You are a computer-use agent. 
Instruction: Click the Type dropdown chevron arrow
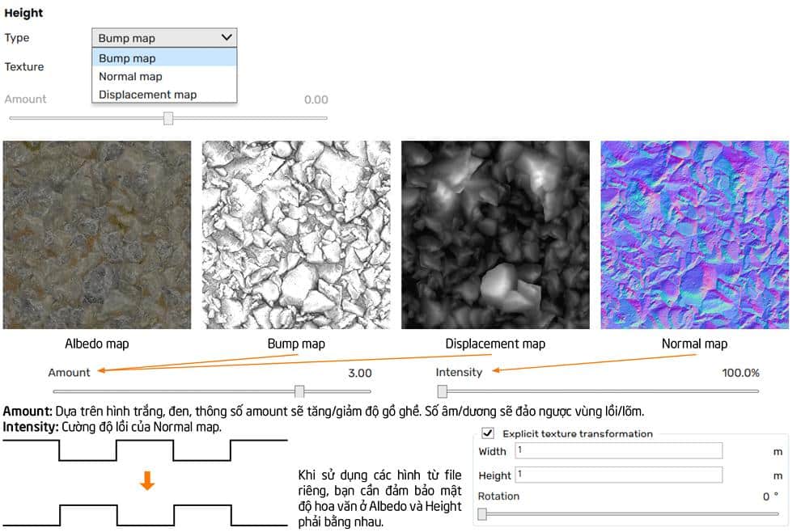(227, 37)
